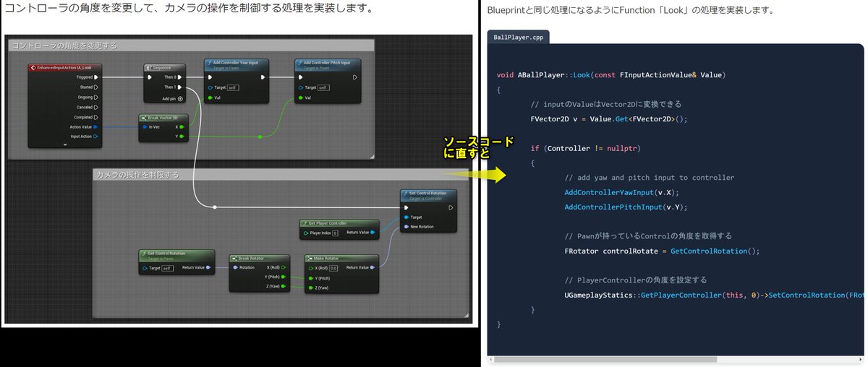
Task: Click the Then 1 output pin
Action: pos(181,87)
